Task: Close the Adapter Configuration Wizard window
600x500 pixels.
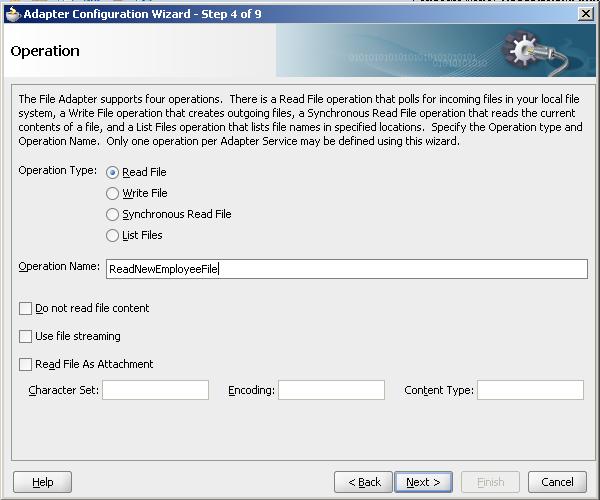Action: point(585,13)
